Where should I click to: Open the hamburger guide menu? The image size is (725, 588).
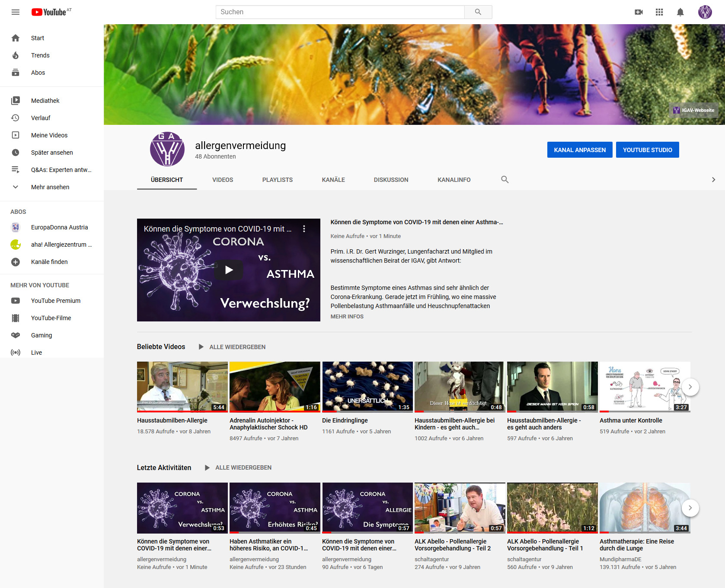tap(16, 12)
